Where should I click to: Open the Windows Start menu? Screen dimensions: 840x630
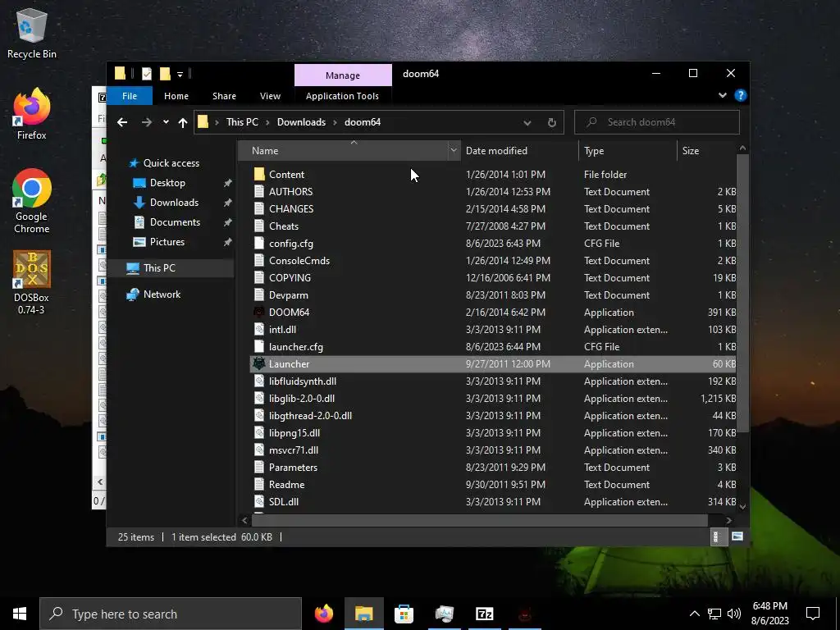(20, 614)
